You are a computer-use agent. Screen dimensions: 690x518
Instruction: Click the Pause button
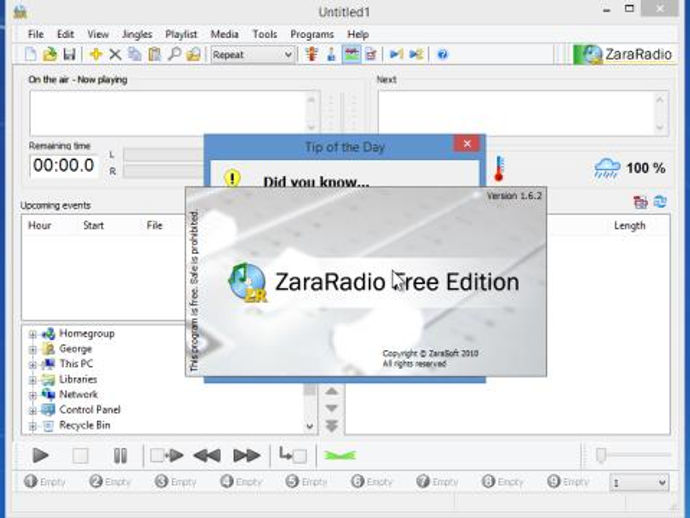pos(120,456)
